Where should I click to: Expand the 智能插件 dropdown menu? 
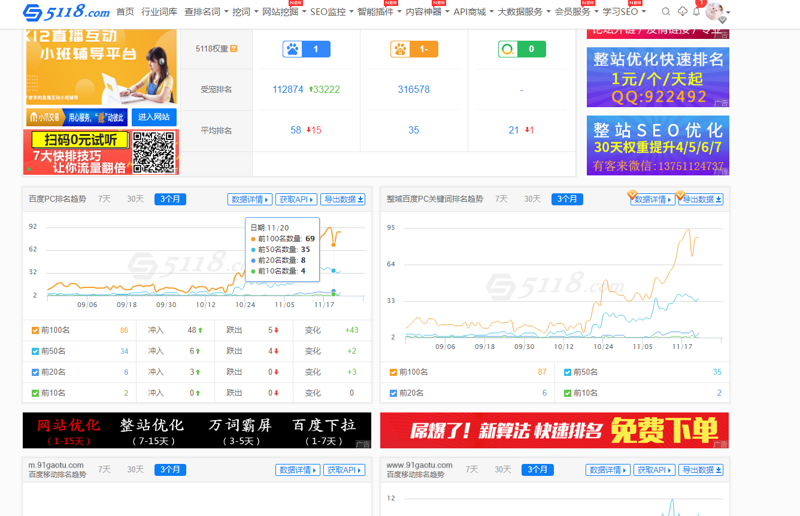coord(380,11)
